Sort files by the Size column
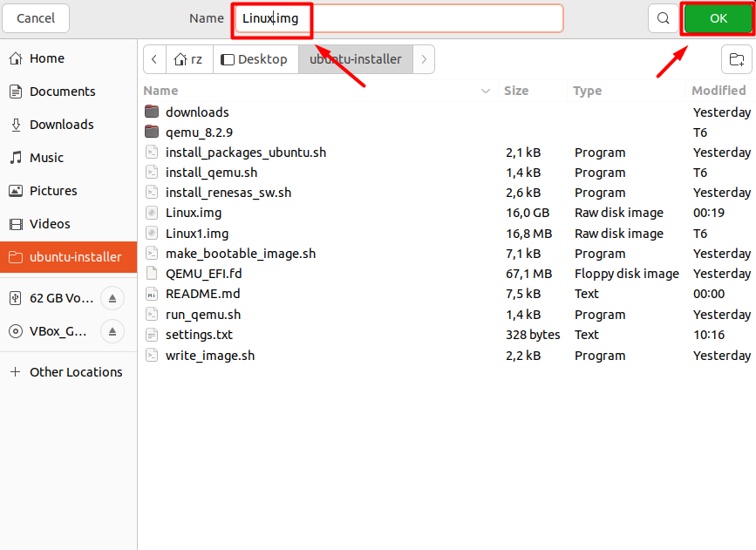The width and height of the screenshot is (756, 550). coord(516,91)
